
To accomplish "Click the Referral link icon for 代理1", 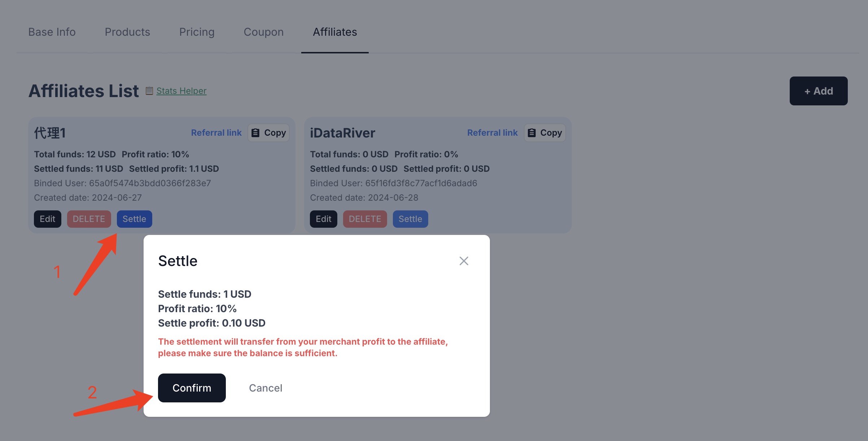I will pyautogui.click(x=216, y=131).
